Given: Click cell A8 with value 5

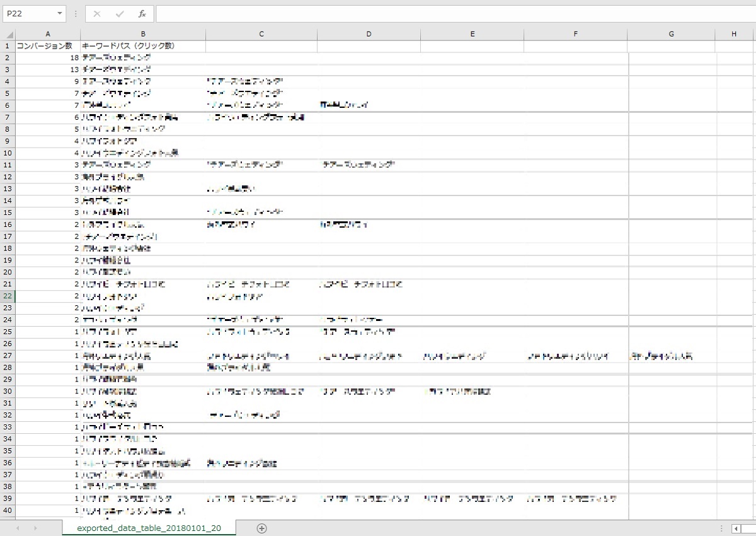Looking at the screenshot, I should (48, 129).
